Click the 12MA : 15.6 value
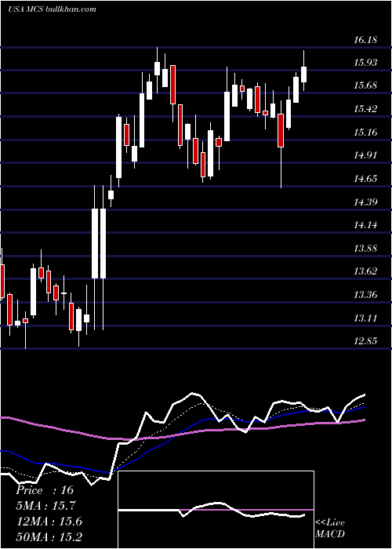Viewport: 392px width, 549px height. [49, 522]
